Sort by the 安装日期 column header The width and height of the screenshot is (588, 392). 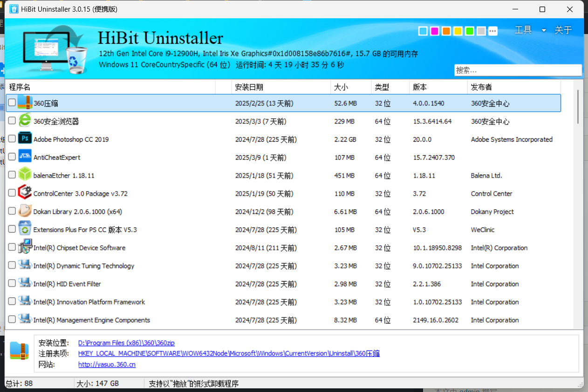pos(281,87)
